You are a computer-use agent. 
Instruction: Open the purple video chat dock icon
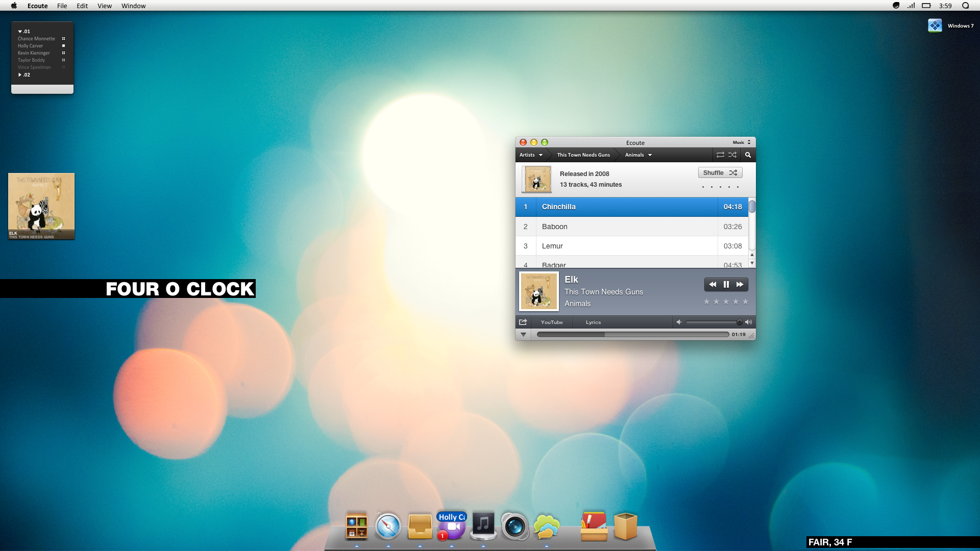452,527
